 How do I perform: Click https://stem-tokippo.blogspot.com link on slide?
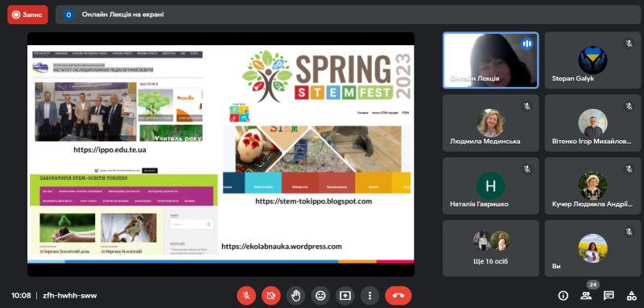point(313,202)
